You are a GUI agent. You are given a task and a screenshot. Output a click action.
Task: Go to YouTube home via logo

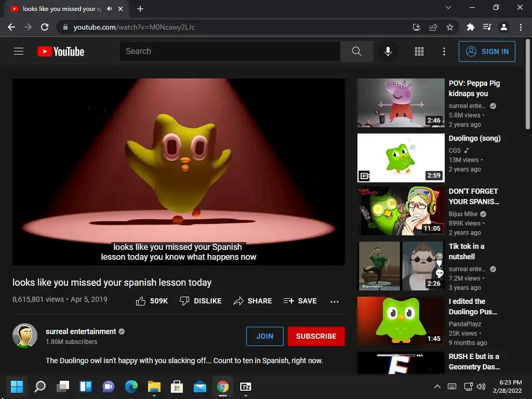click(61, 51)
